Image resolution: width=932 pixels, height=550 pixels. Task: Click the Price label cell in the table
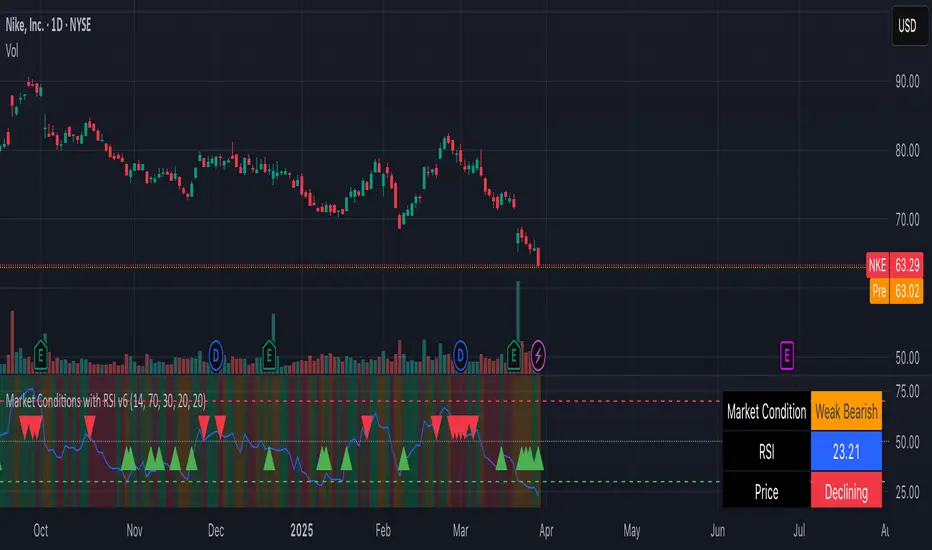(766, 492)
